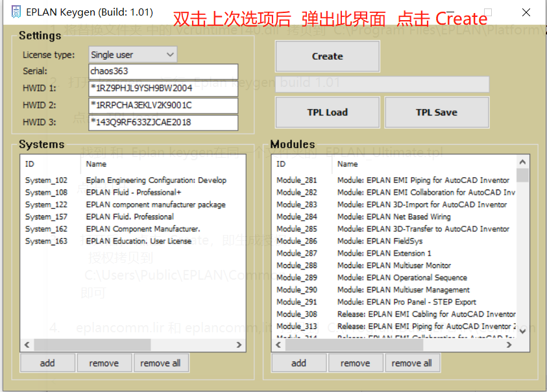Click the Serial field containing chaos363
The height and width of the screenshot is (392, 547).
tap(162, 71)
